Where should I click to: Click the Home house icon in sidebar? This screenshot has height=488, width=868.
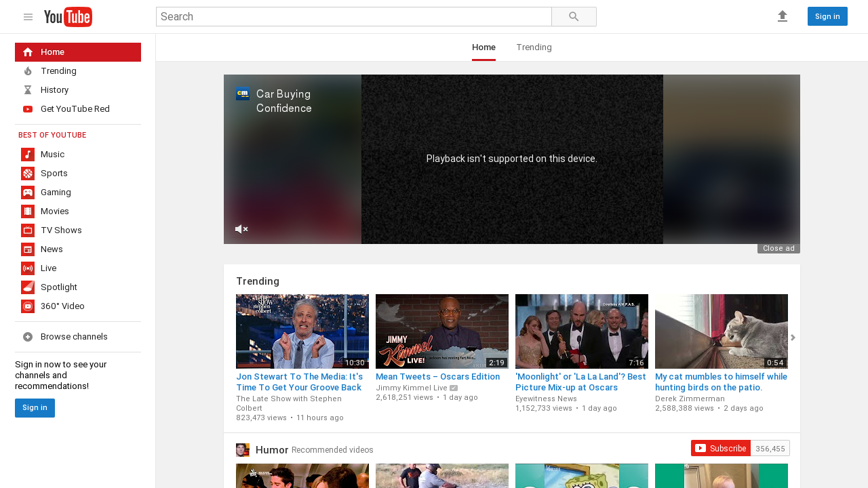point(28,52)
